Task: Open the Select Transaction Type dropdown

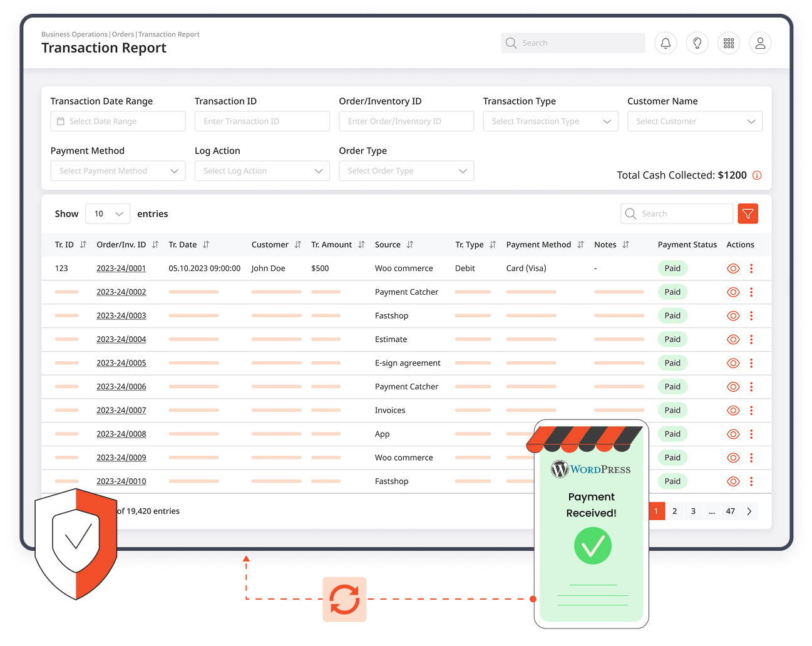Action: click(550, 121)
